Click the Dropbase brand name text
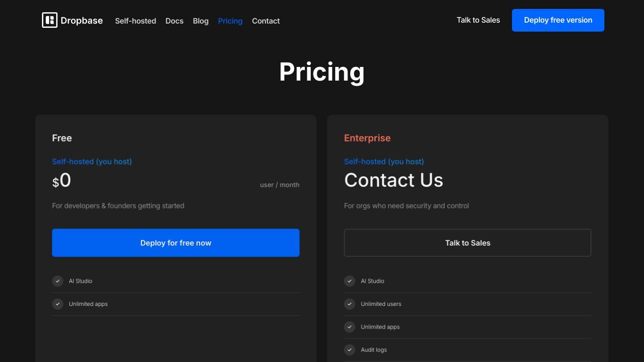The height and width of the screenshot is (362, 644). tap(82, 20)
